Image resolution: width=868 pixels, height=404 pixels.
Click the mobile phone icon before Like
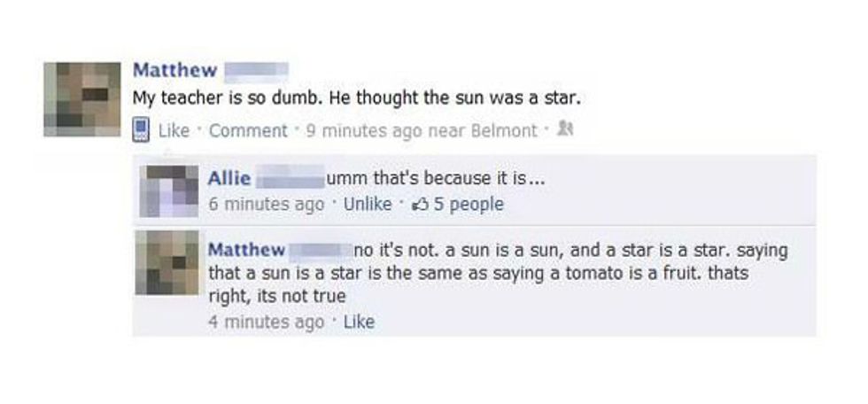point(140,130)
